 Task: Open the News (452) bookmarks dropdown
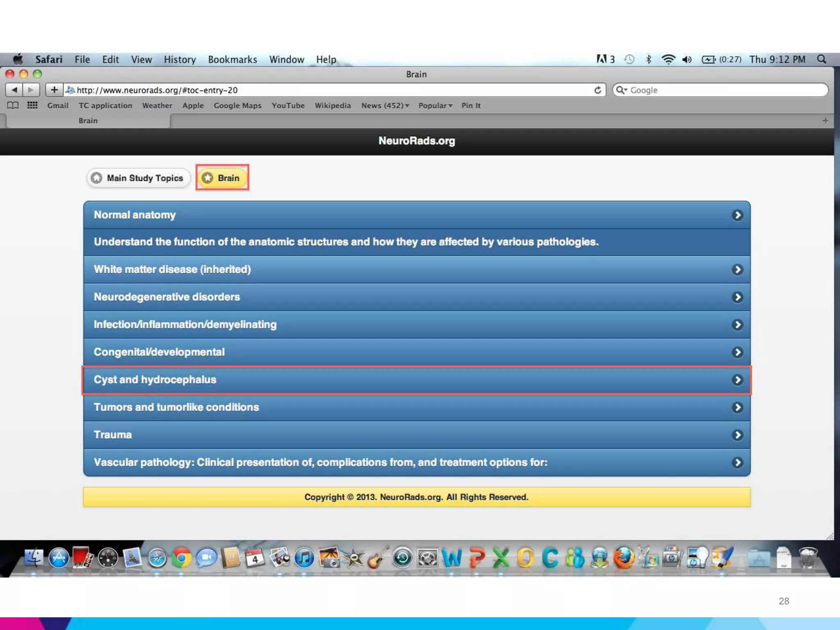tap(385, 105)
